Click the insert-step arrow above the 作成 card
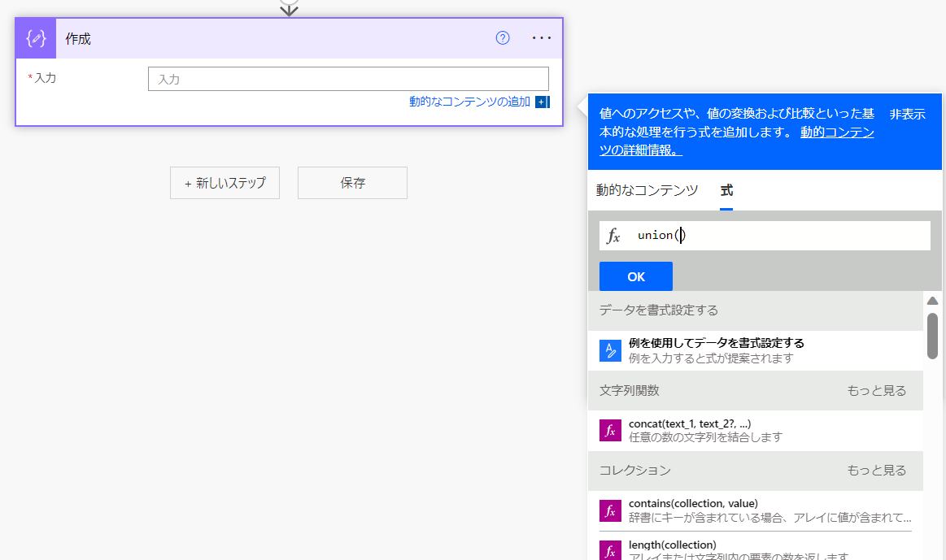Image resolution: width=946 pixels, height=560 pixels. [x=289, y=8]
